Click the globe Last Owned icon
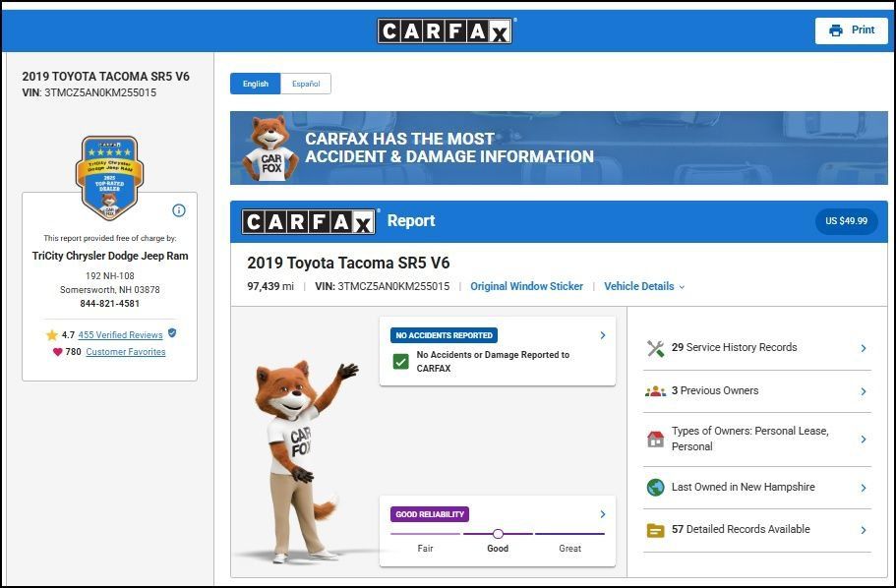 [x=655, y=488]
